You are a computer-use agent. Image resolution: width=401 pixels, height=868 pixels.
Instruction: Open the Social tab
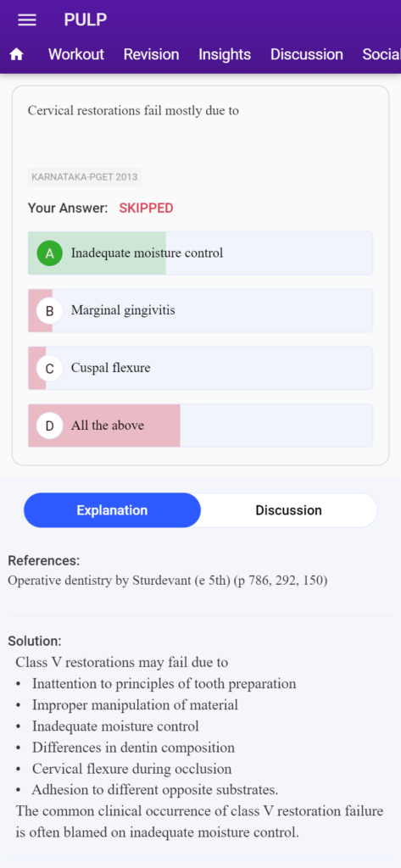click(381, 54)
